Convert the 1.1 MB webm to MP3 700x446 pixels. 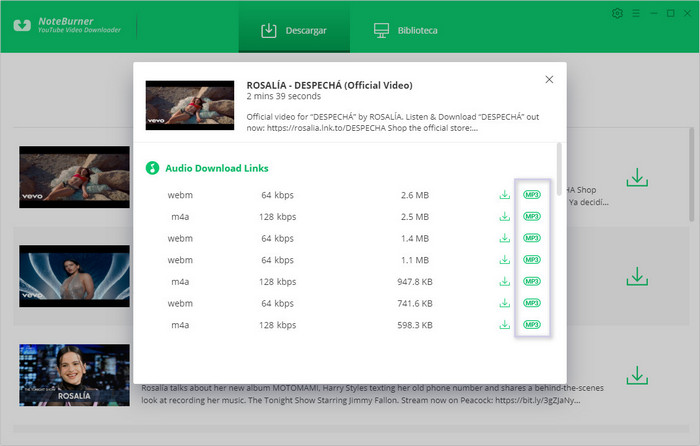coord(532,260)
